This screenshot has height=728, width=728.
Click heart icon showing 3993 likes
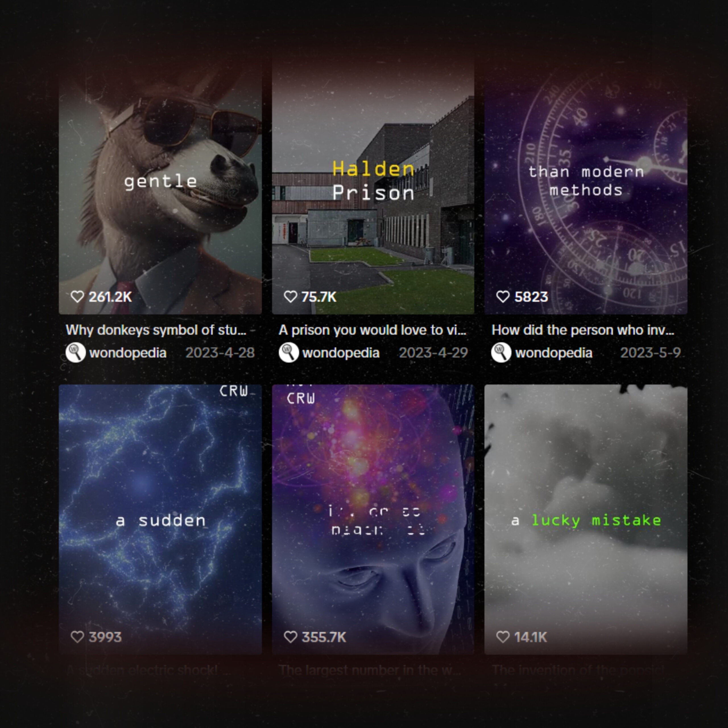pyautogui.click(x=77, y=637)
